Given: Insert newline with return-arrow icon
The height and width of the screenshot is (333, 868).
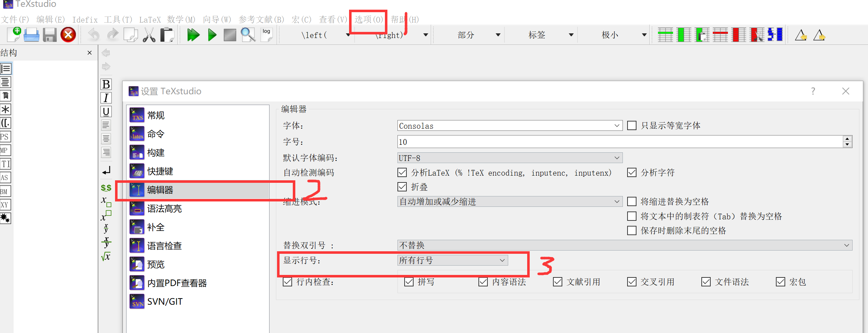Looking at the screenshot, I should tap(106, 171).
